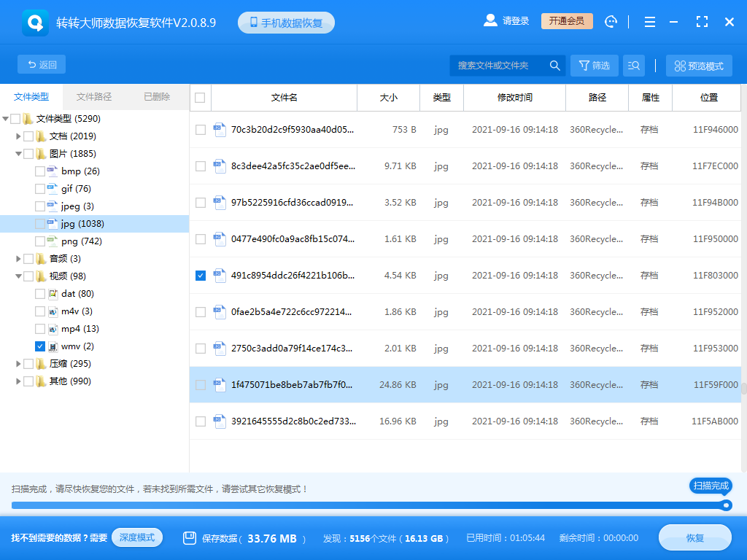Collapse the 图片 tree node

coord(18,153)
